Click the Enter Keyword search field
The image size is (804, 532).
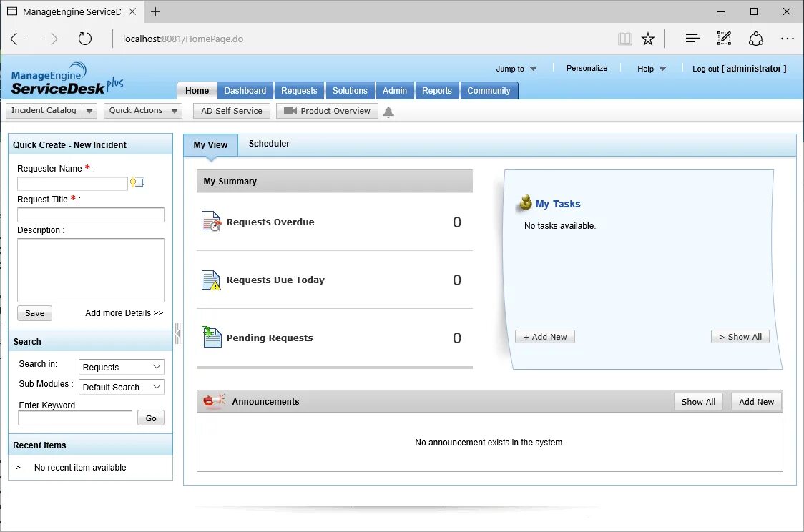click(x=74, y=418)
